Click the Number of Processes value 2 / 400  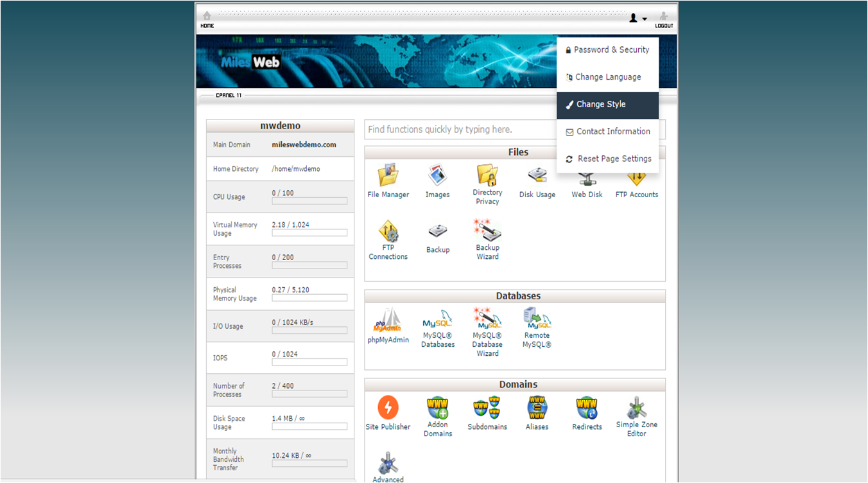pos(283,386)
